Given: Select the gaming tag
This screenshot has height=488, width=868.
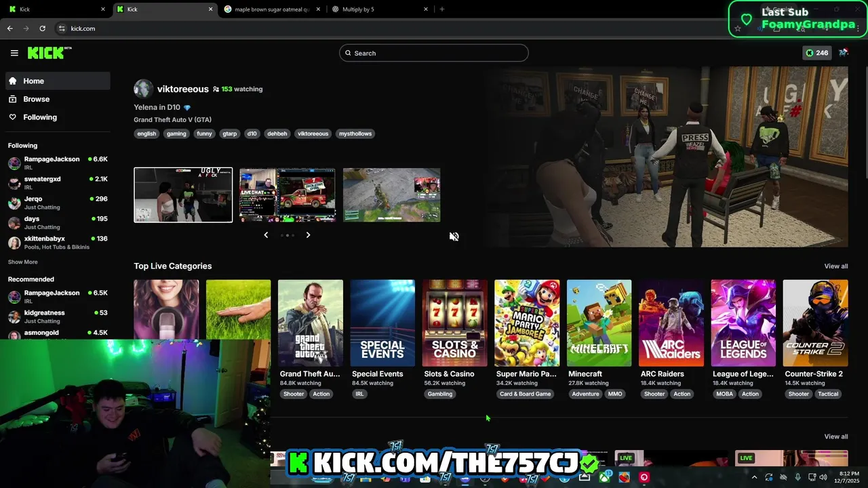Looking at the screenshot, I should coord(176,134).
